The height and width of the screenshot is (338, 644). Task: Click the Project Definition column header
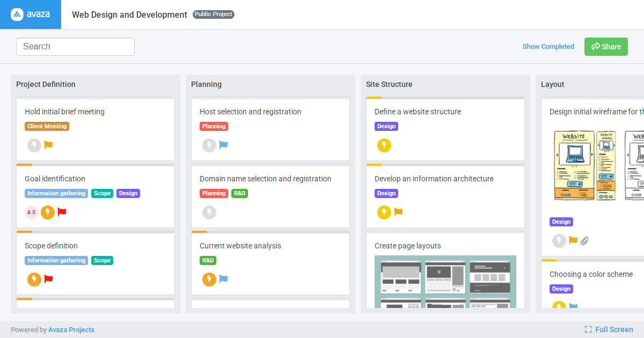click(46, 84)
